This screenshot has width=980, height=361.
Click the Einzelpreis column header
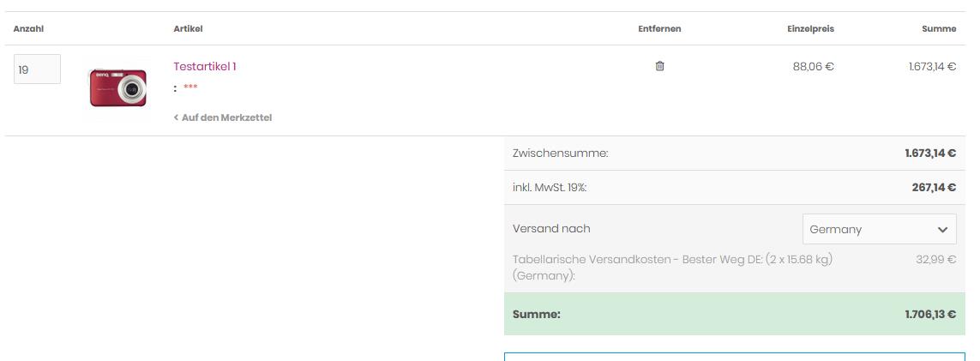click(x=810, y=28)
